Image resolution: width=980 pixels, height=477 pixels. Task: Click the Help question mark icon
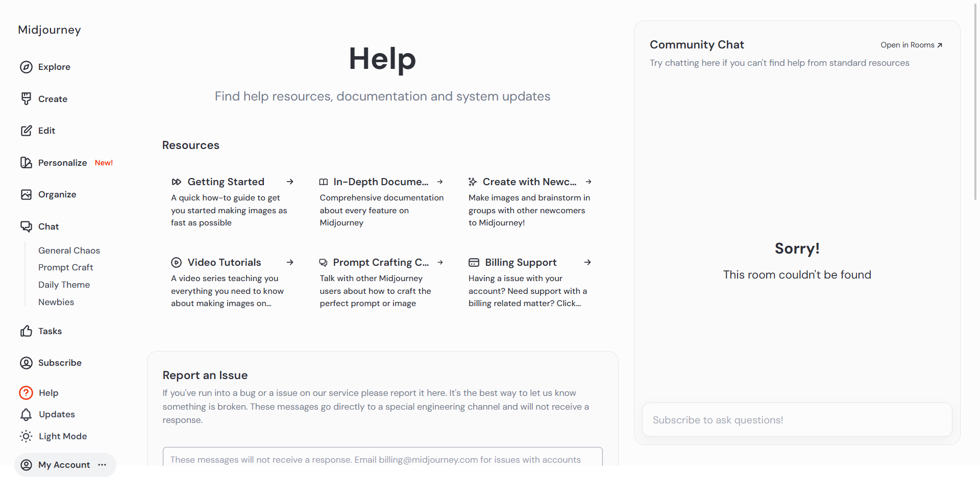26,393
